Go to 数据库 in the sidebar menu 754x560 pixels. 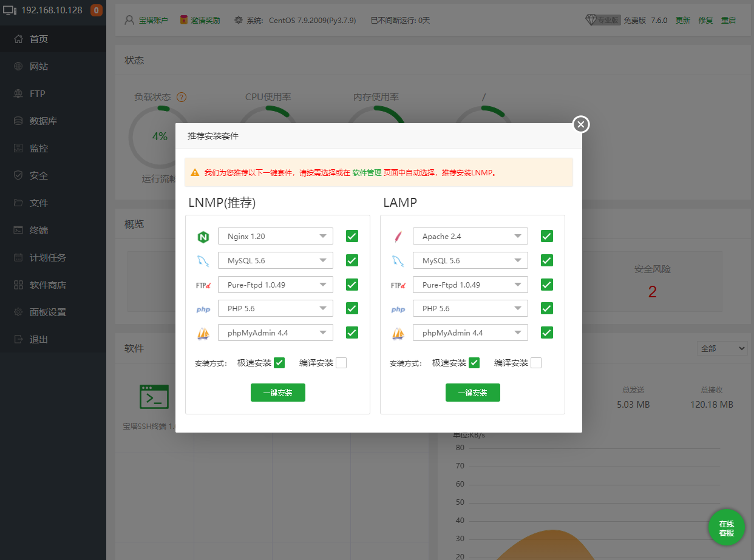click(x=43, y=121)
